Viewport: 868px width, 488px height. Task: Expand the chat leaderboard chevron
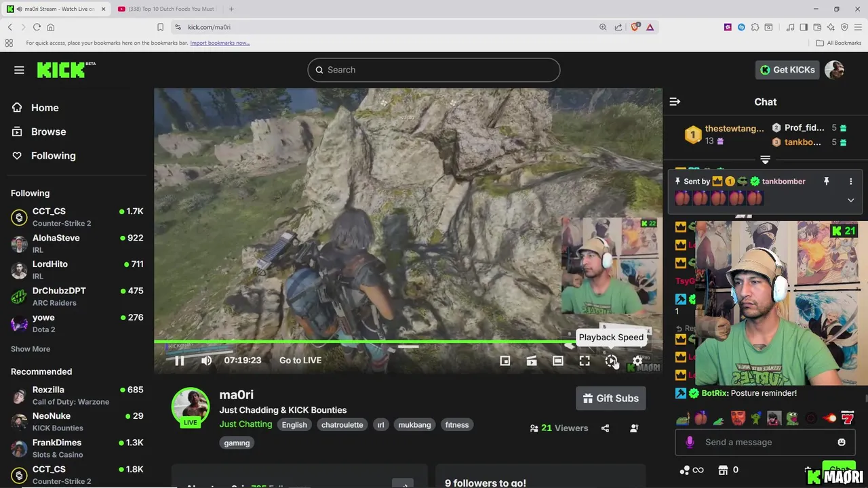[765, 160]
